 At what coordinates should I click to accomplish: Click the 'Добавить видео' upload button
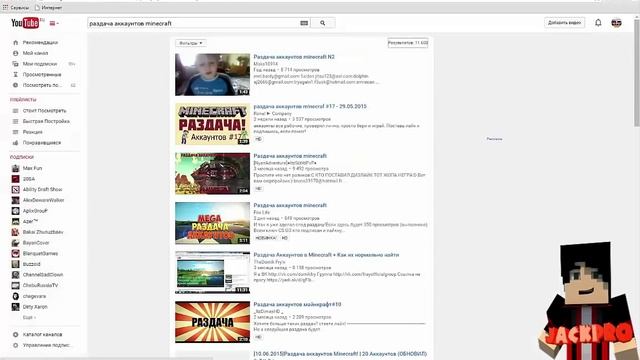tap(564, 23)
